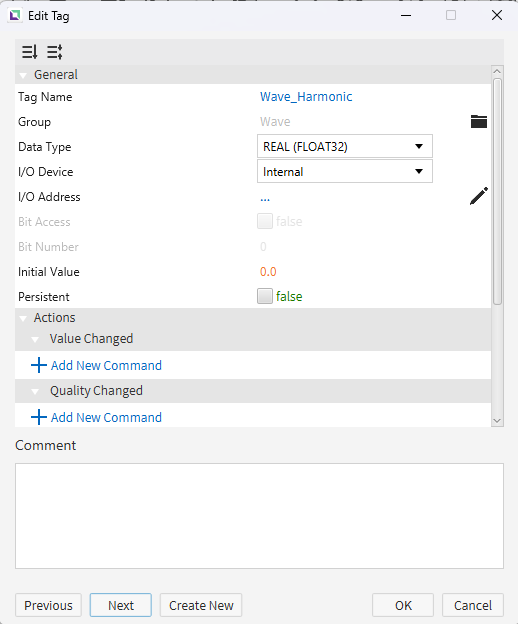This screenshot has height=624, width=518.
Task: Click the I/O Address pencil edit icon
Action: 479,196
